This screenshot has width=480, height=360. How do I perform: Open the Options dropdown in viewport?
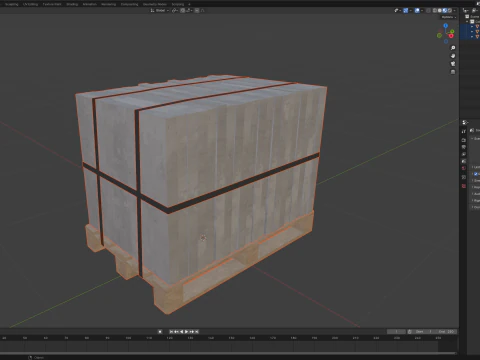coord(449,17)
